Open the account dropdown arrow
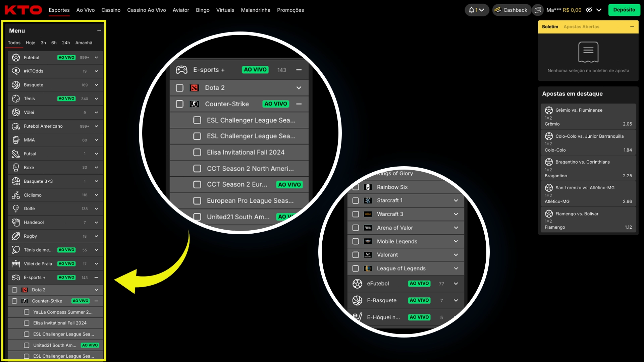Viewport: 644px width, 362px height. (599, 10)
